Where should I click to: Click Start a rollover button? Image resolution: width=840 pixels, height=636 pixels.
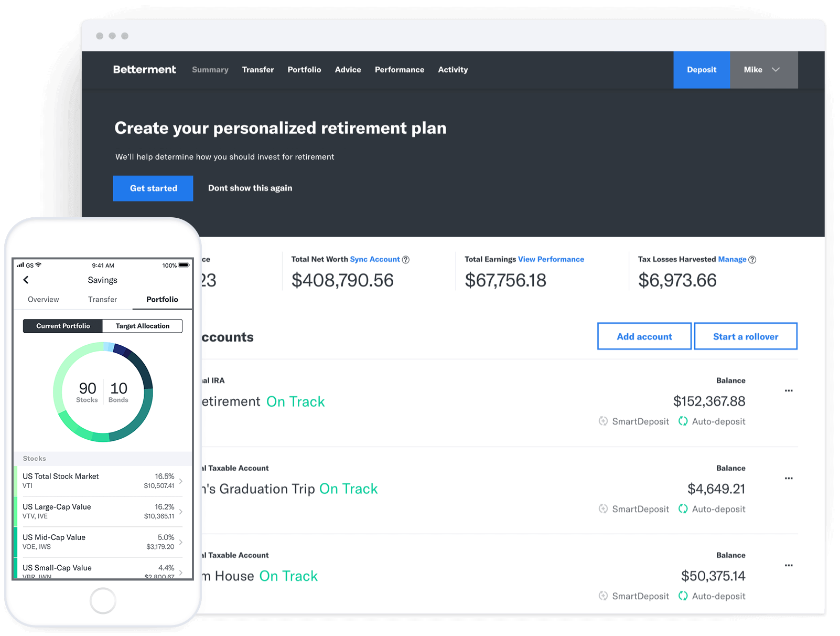point(746,336)
